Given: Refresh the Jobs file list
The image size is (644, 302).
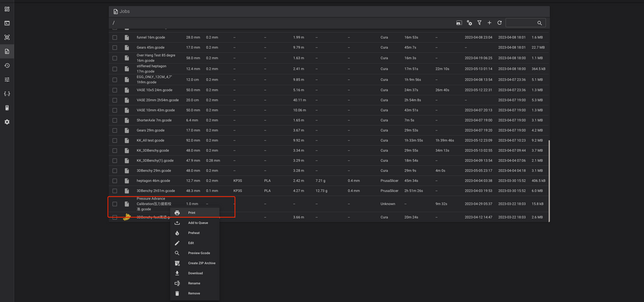Looking at the screenshot, I should (x=499, y=23).
